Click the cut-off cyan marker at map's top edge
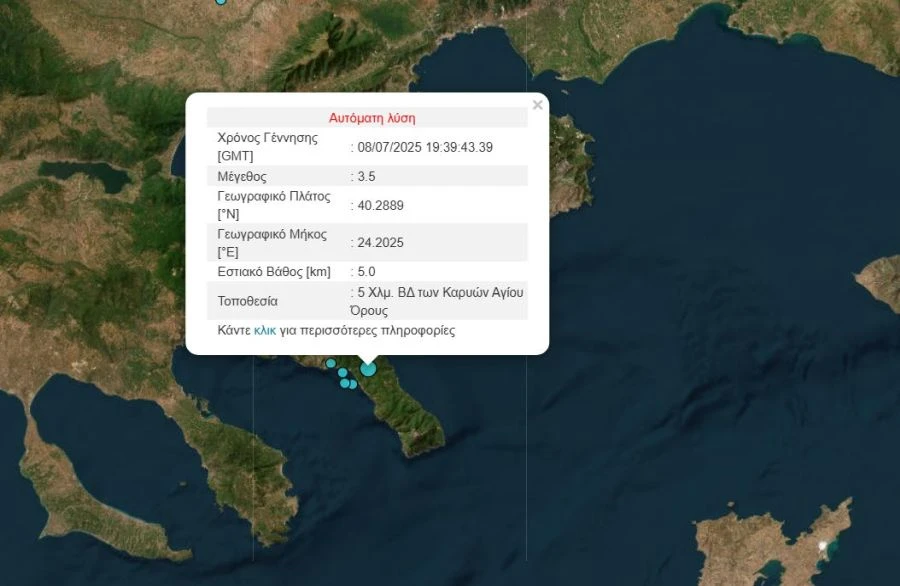Viewport: 900px width, 586px height. tap(221, 2)
